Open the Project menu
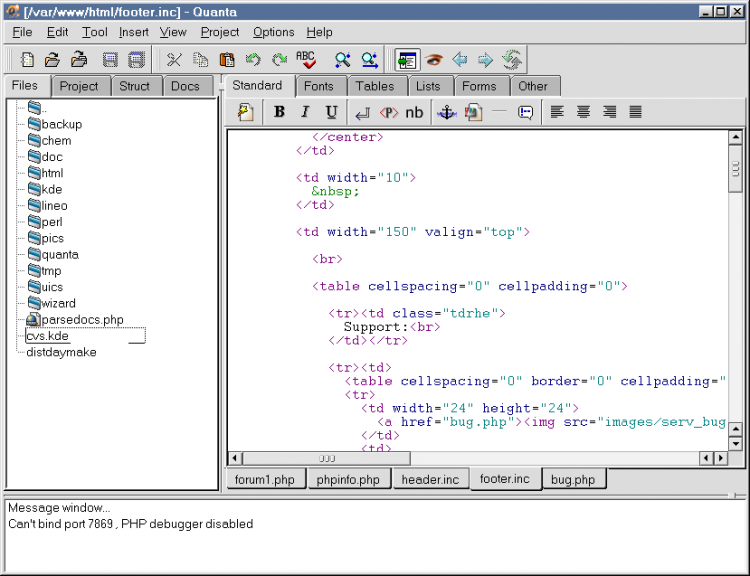750x576 pixels. [x=220, y=32]
